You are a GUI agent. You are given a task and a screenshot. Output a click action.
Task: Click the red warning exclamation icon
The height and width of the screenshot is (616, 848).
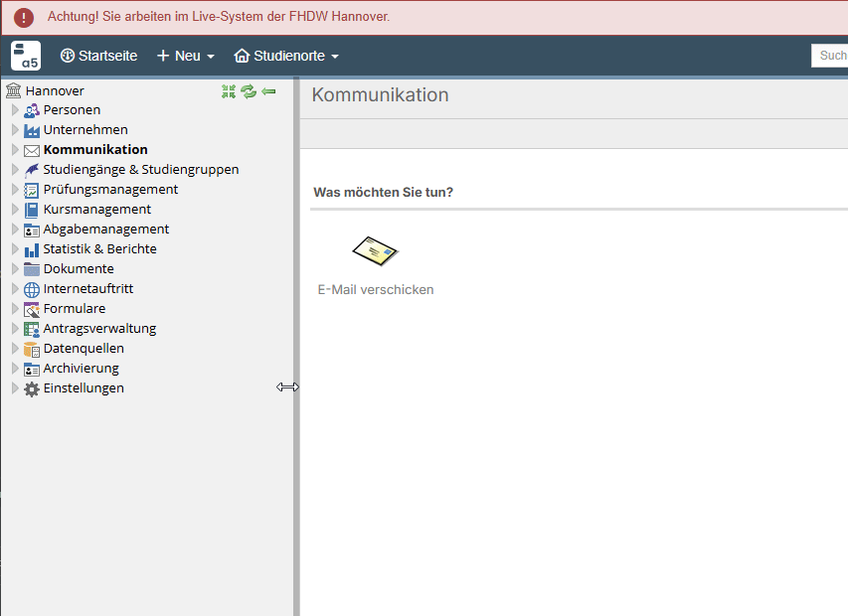pyautogui.click(x=24, y=17)
